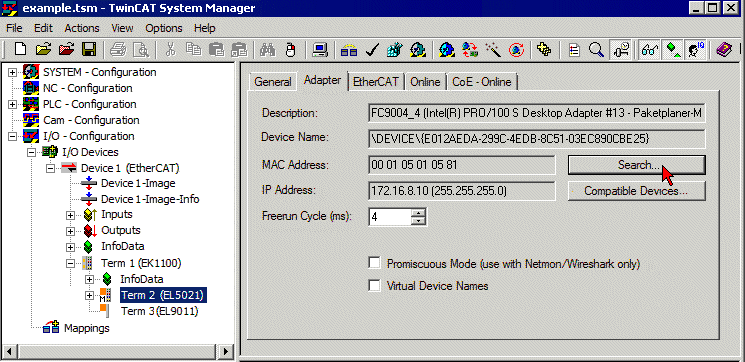745x362 pixels.
Task: Open the Actions menu
Action: coord(82,29)
